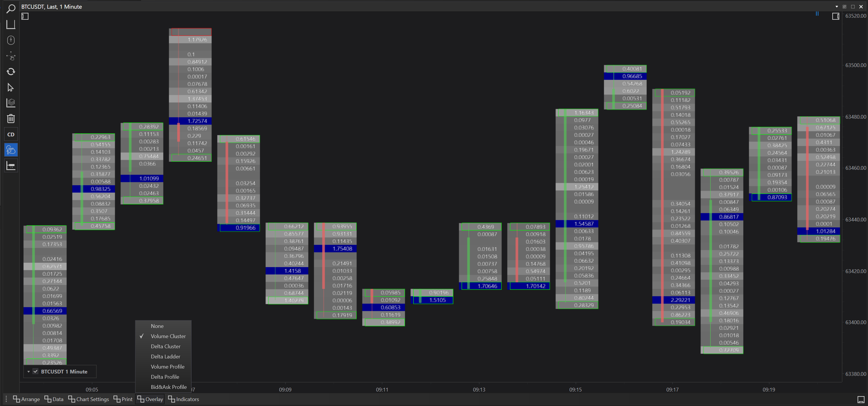Click the drag-pan hand crosshair icon
868x406 pixels.
pos(11,56)
